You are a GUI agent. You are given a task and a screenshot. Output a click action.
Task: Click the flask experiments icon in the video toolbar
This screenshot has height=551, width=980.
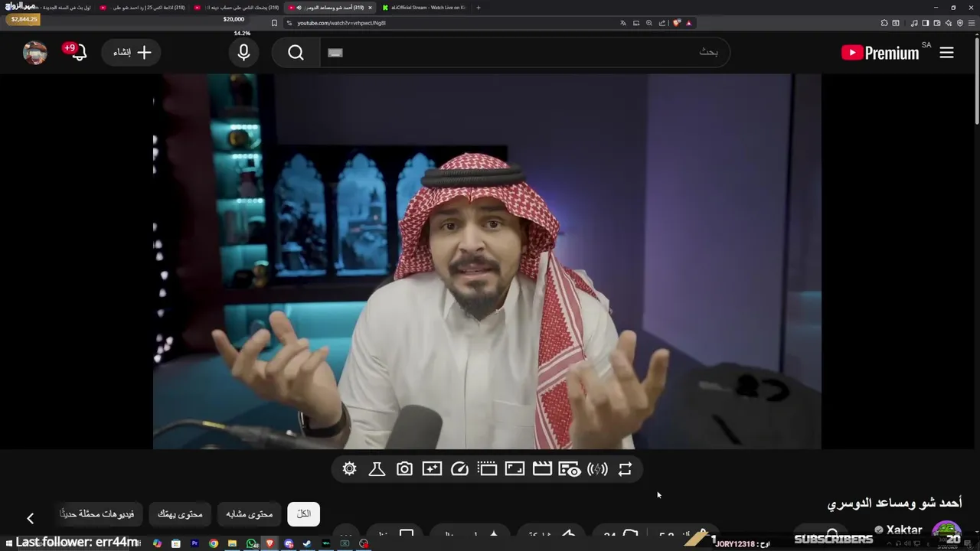pyautogui.click(x=377, y=469)
